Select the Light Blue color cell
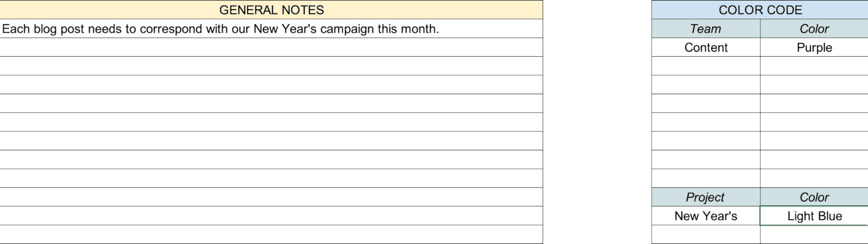Image resolution: width=868 pixels, height=244 pixels. pos(814,216)
